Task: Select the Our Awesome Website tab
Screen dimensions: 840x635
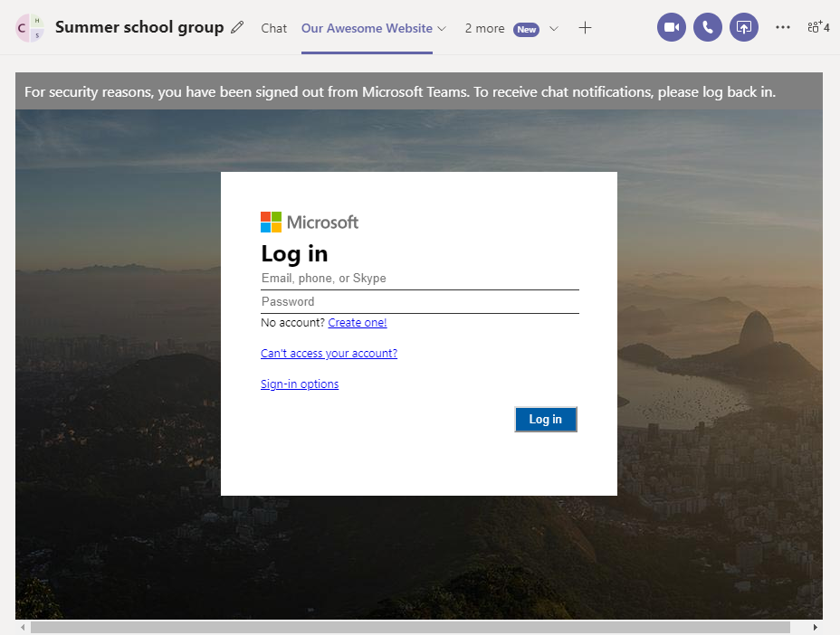Action: (x=367, y=28)
